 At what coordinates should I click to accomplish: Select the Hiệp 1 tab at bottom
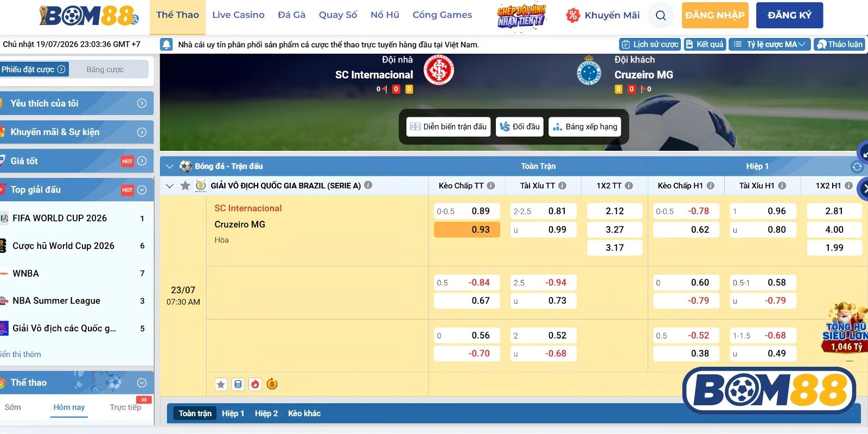233,413
